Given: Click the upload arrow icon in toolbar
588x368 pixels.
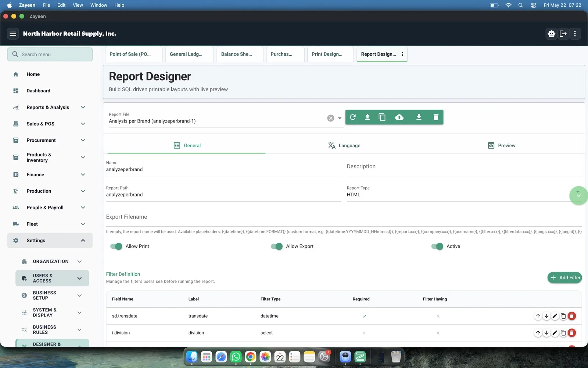Looking at the screenshot, I should (x=367, y=117).
